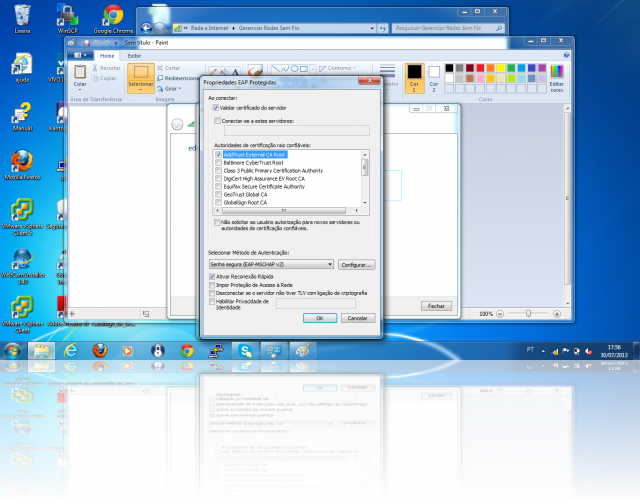640x504 pixels.
Task: Click OK in the EAP properties dialog
Action: point(320,318)
